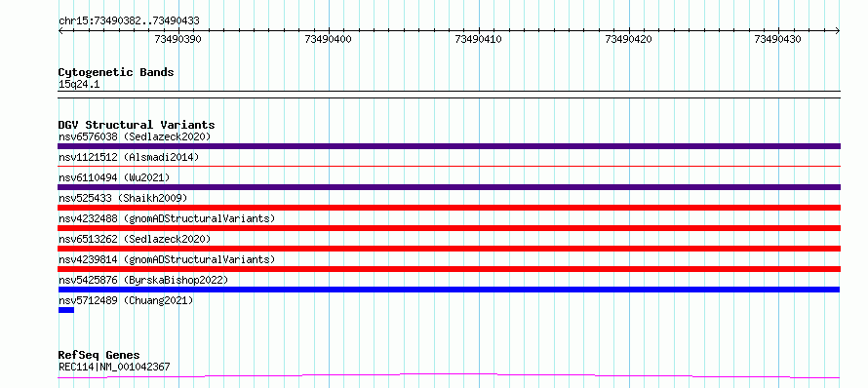The image size is (868, 388).
Task: Click the short blue bar for nsv5712489
Action: 66,310
